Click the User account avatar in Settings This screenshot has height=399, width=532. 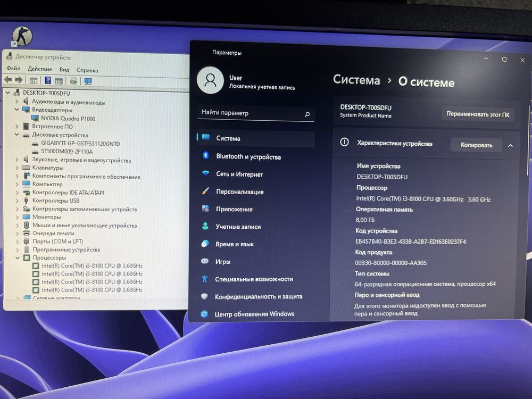tap(210, 80)
